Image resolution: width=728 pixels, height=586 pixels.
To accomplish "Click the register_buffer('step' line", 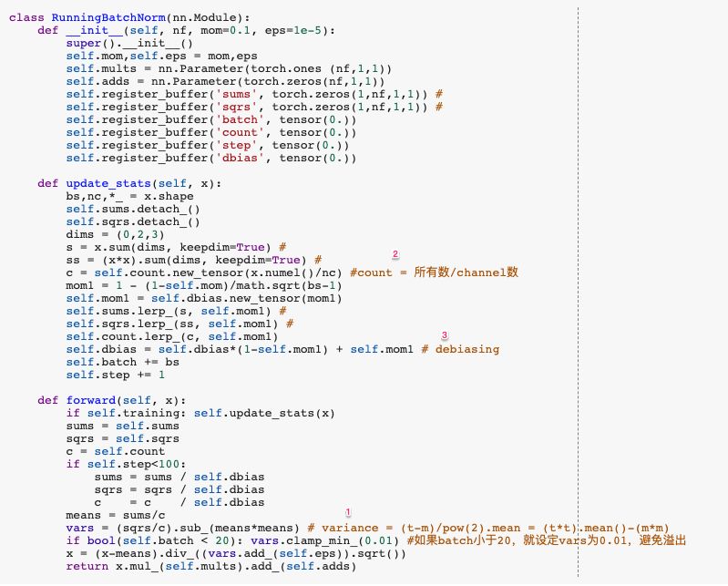I will pyautogui.click(x=208, y=145).
